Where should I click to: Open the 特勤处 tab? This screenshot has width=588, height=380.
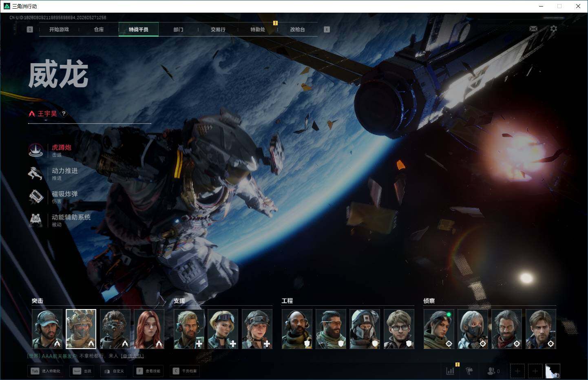point(258,29)
